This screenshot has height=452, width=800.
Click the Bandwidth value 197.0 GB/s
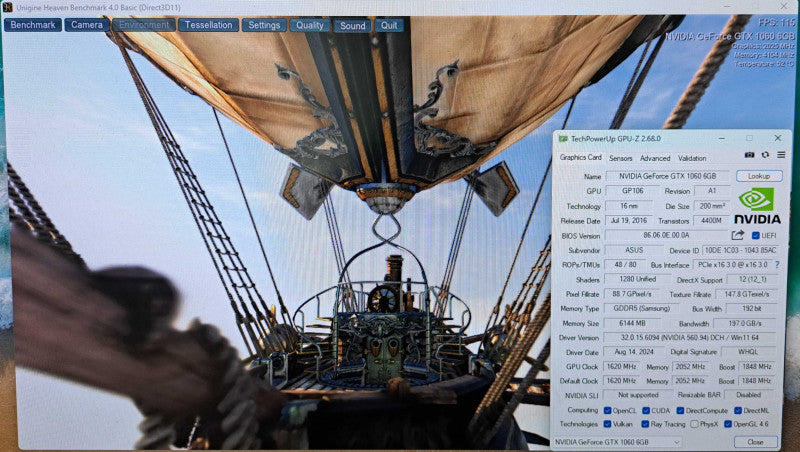[744, 323]
